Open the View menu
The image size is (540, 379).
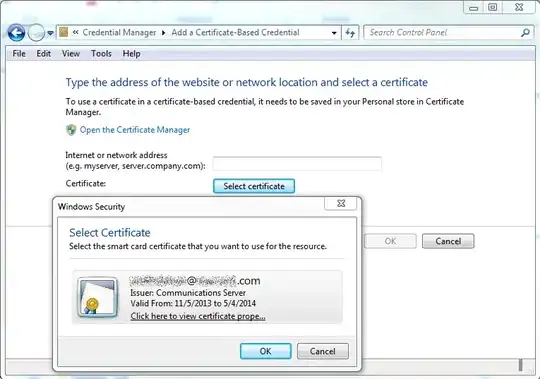click(71, 54)
